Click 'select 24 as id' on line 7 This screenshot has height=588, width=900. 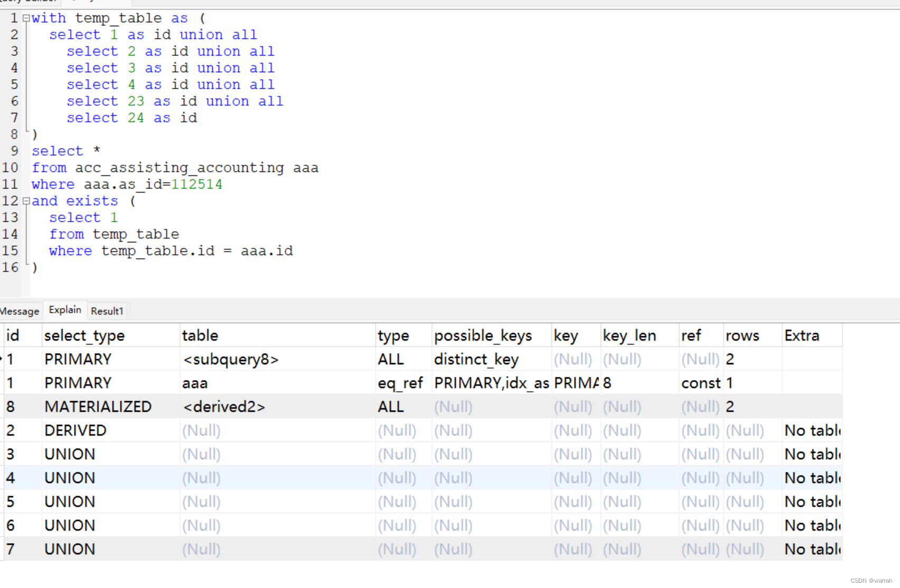coord(132,118)
